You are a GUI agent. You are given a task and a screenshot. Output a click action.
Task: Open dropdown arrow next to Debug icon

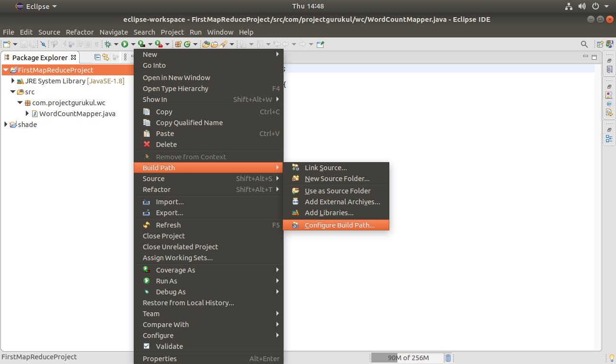point(116,44)
